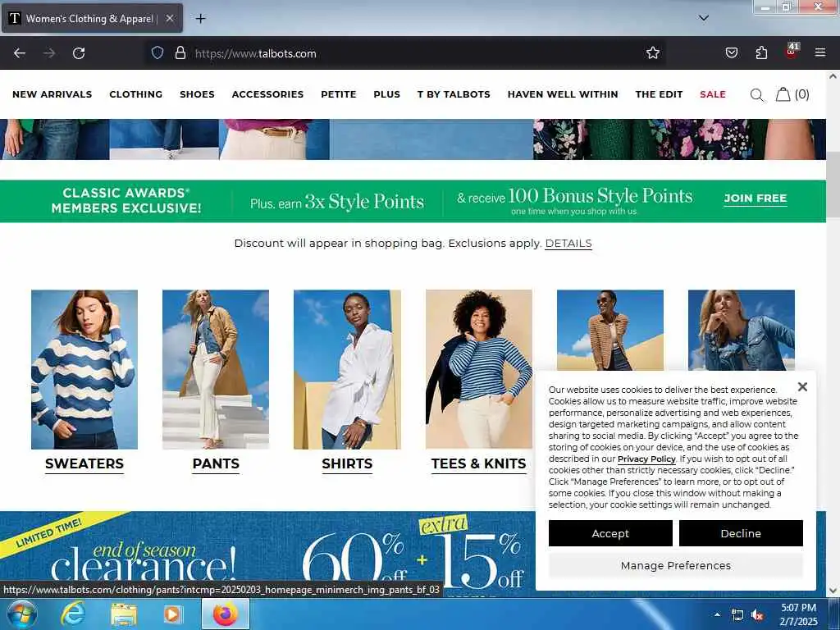840x630 pixels.
Task: Go back using the browser back arrow
Action: click(20, 53)
